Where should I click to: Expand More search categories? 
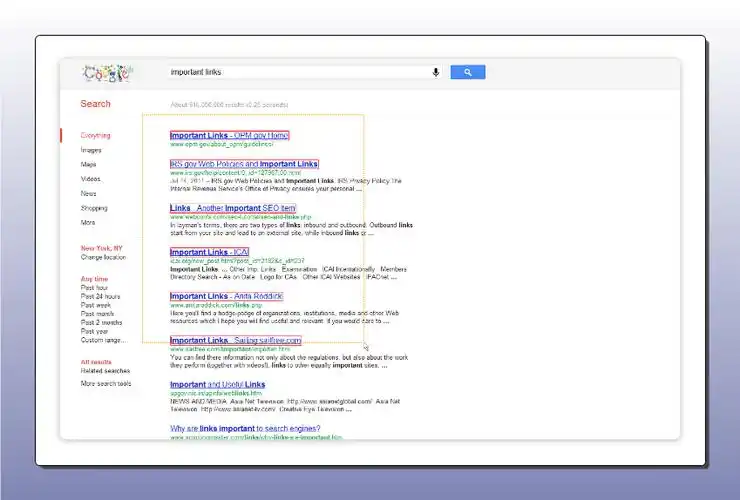tap(89, 222)
